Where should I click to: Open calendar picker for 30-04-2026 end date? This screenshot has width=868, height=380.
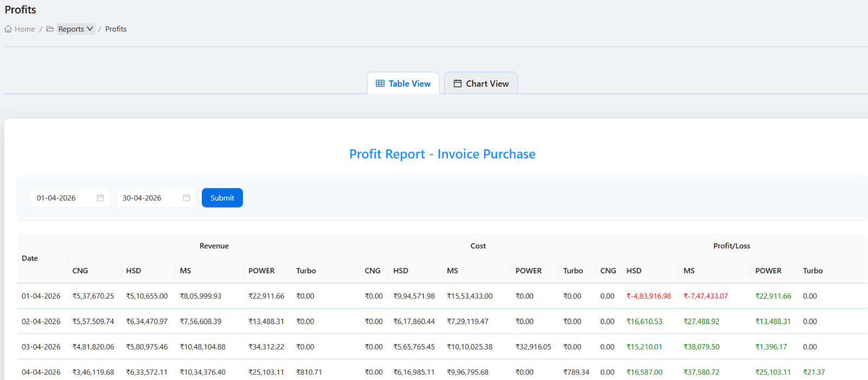[187, 198]
